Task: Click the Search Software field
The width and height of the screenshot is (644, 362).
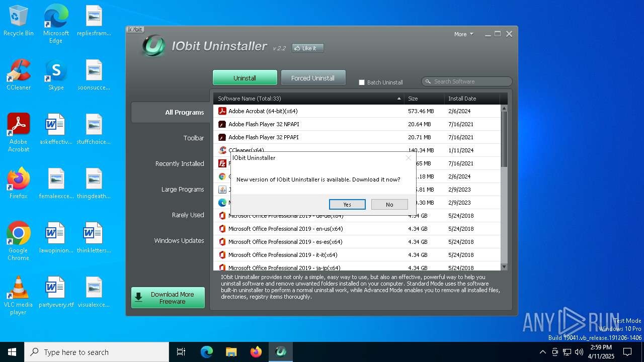Action: coord(467,81)
